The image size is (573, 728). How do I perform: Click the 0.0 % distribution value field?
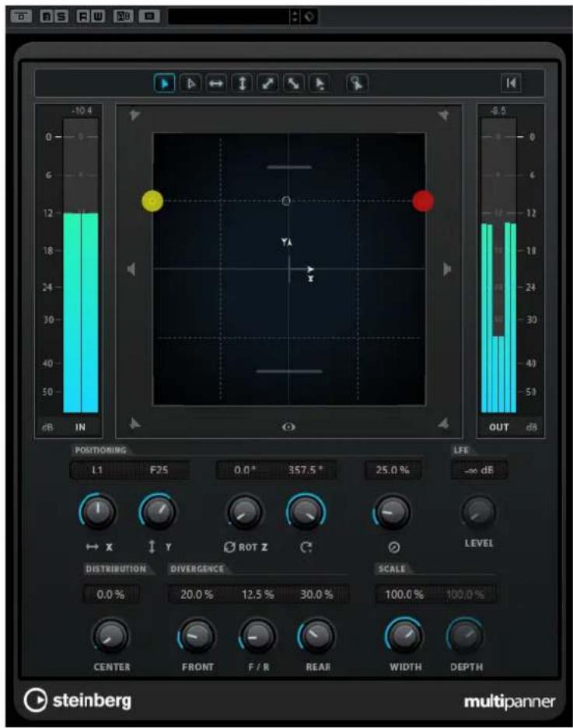click(110, 594)
